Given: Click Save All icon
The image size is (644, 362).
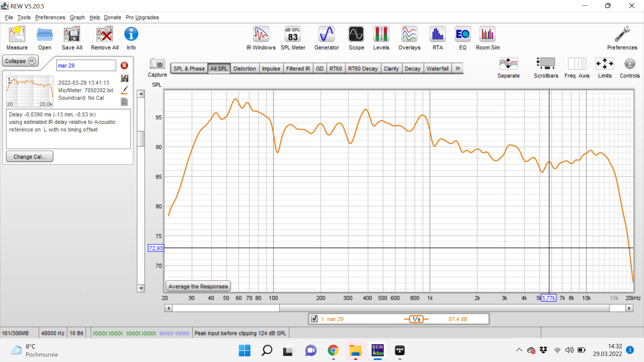Looking at the screenshot, I should tap(72, 35).
